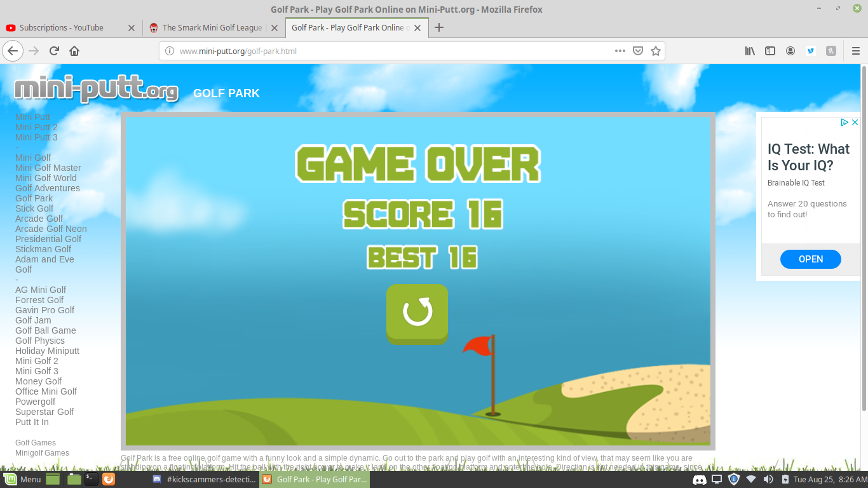Bookmark this page with star icon

point(656,51)
